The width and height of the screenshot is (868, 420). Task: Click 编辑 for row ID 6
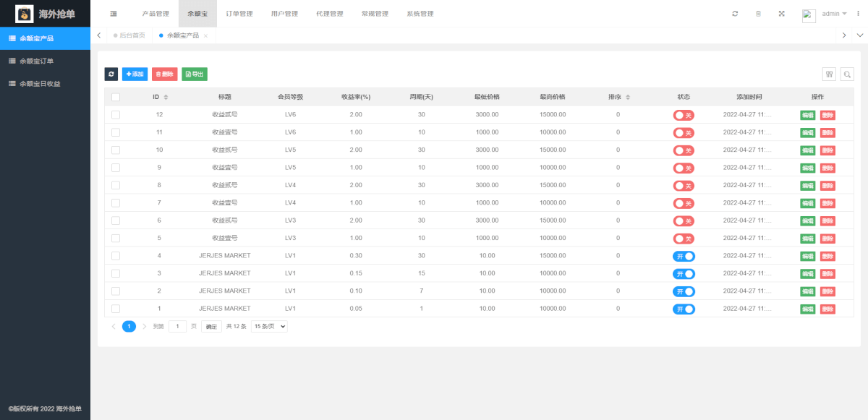pyautogui.click(x=807, y=221)
